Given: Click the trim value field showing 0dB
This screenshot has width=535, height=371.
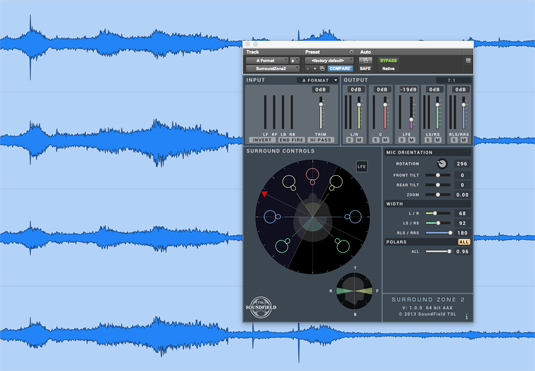Looking at the screenshot, I should point(320,89).
